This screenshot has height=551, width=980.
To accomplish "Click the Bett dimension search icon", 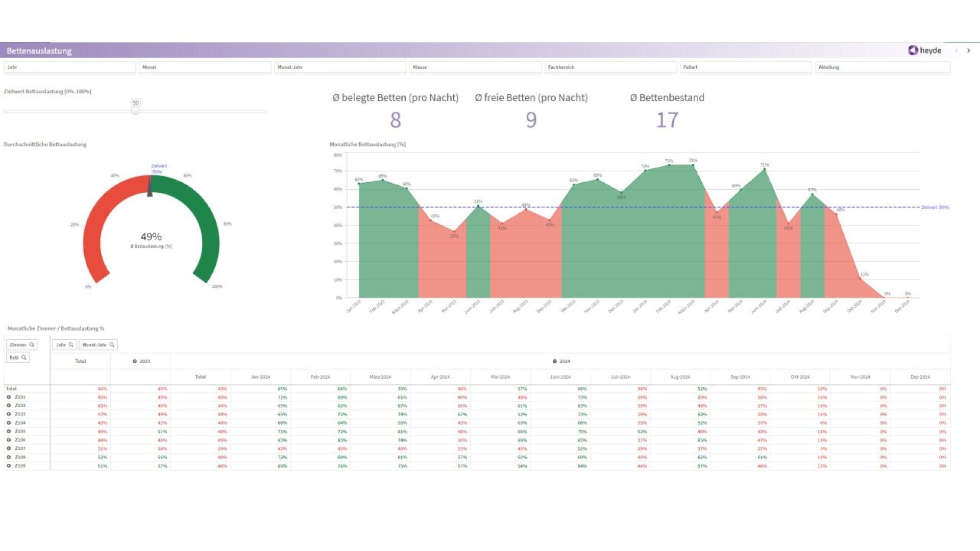I will coord(23,358).
